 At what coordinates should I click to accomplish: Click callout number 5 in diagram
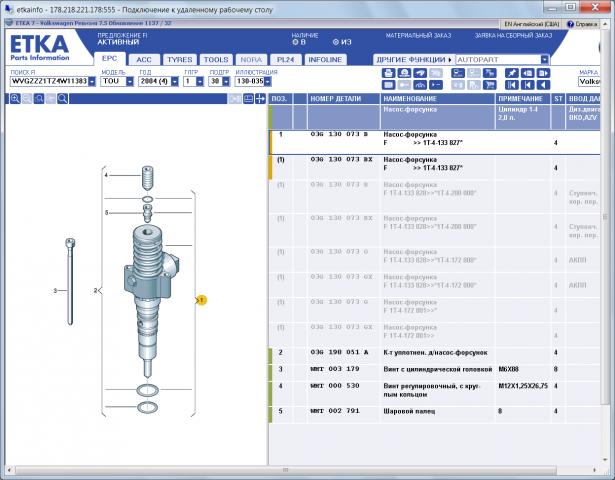106,213
